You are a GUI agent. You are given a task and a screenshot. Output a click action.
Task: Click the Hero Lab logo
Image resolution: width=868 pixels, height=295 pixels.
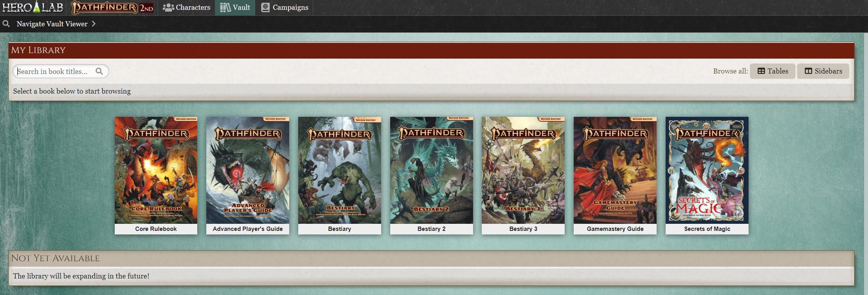click(33, 7)
